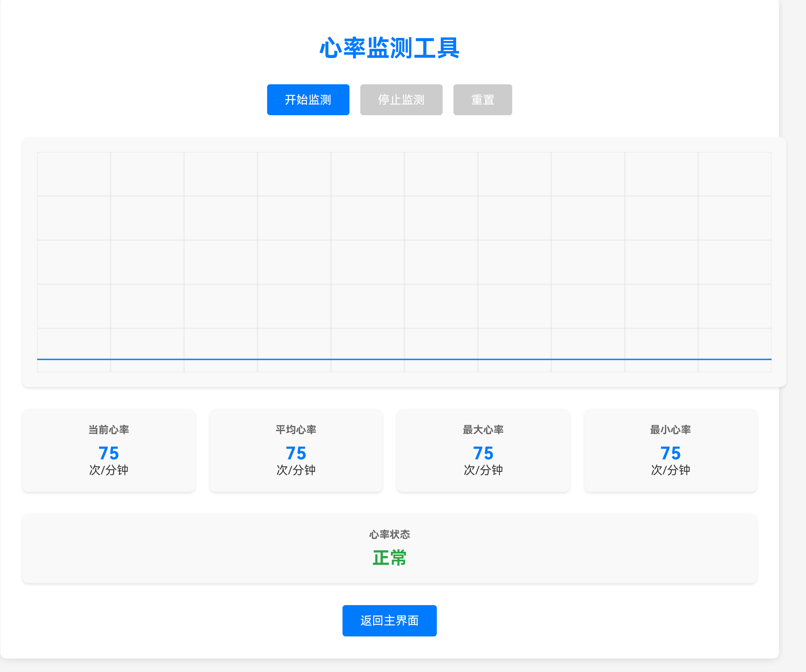The width and height of the screenshot is (806, 672).
Task: Click the 次/分钟 unit label under 最小心率
Action: pos(670,470)
